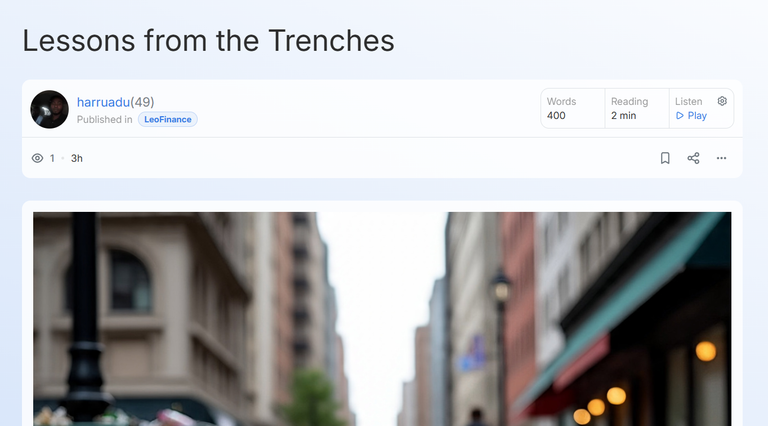Screen dimensions: 768x426
Task: Click the Play text to listen
Action: point(697,116)
